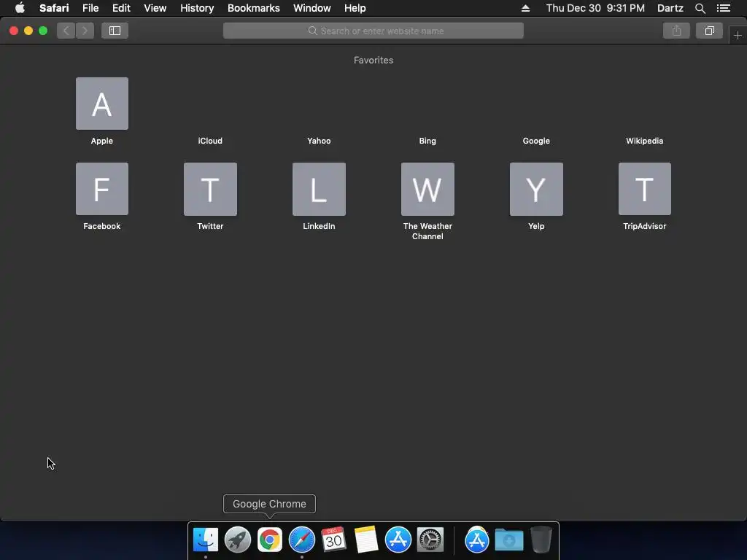Viewport: 747px width, 560px height.
Task: Open the Bookmarks menu
Action: (x=253, y=8)
